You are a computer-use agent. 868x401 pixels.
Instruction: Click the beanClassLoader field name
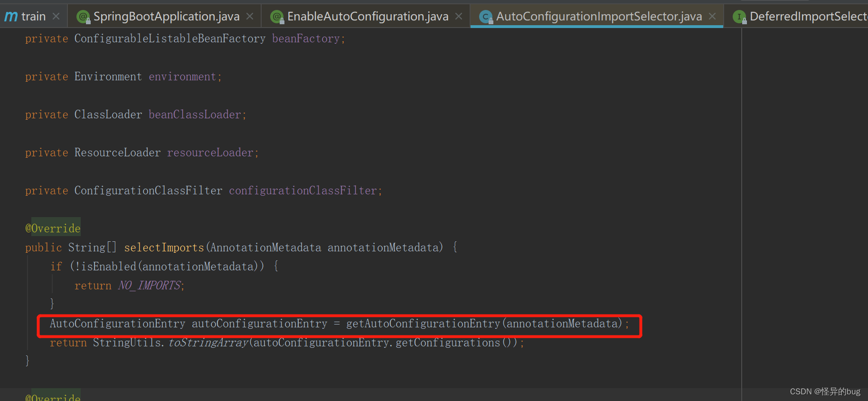[x=195, y=115]
